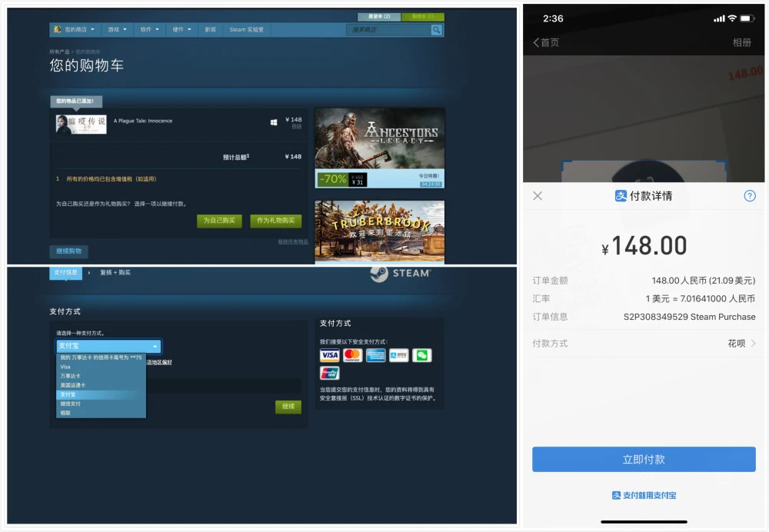Tap 相册 in the scanner header
The width and height of the screenshot is (769, 532).
(742, 42)
